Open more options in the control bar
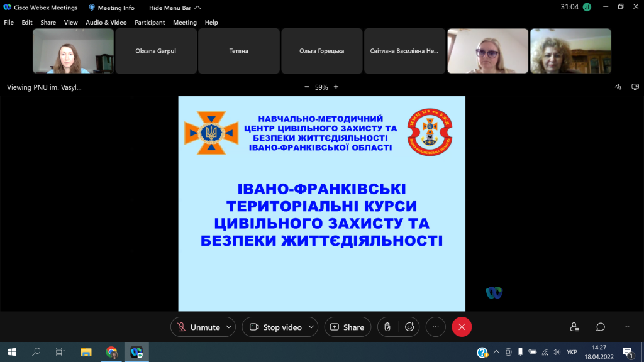Viewport: 644px width, 362px height. click(x=435, y=327)
